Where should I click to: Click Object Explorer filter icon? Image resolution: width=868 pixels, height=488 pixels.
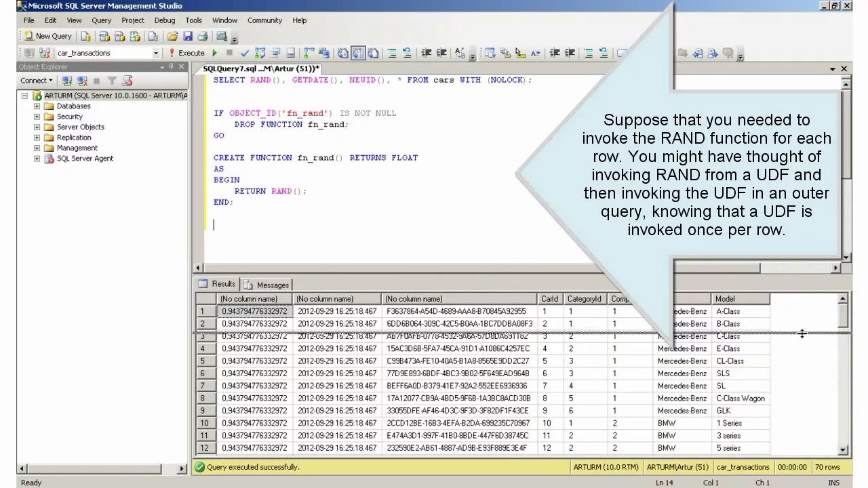[x=111, y=81]
